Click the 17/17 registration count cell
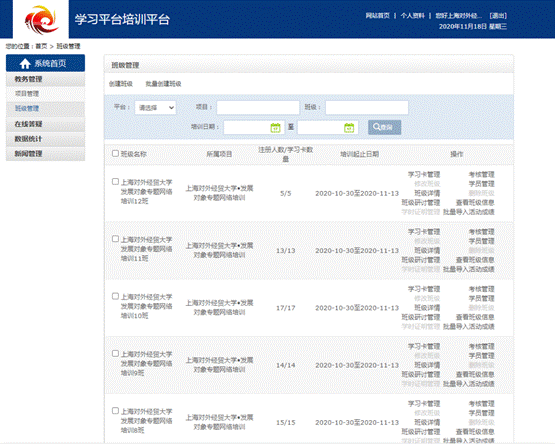This screenshot has height=446, width=555. pyautogui.click(x=286, y=308)
